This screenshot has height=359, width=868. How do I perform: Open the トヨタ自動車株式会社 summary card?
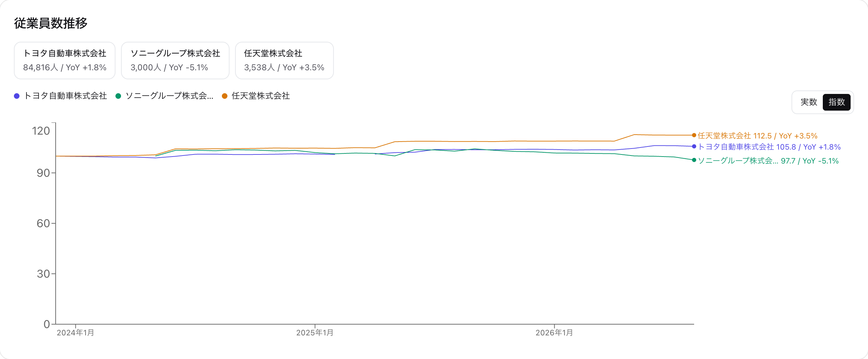(x=65, y=61)
